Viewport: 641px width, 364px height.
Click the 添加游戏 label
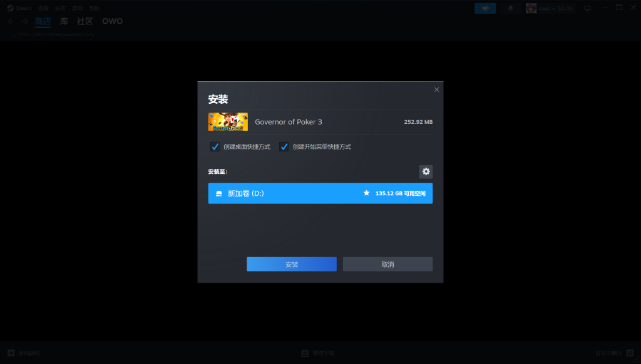point(29,353)
